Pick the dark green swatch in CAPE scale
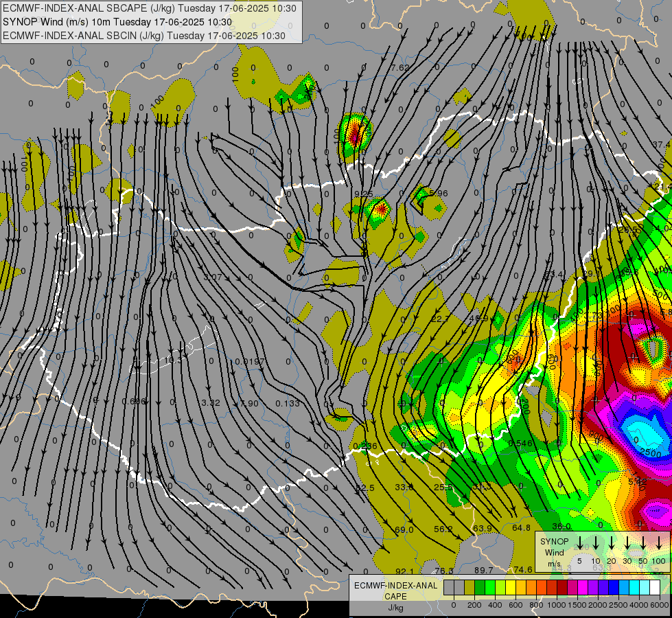The height and width of the screenshot is (618, 672). 480,588
